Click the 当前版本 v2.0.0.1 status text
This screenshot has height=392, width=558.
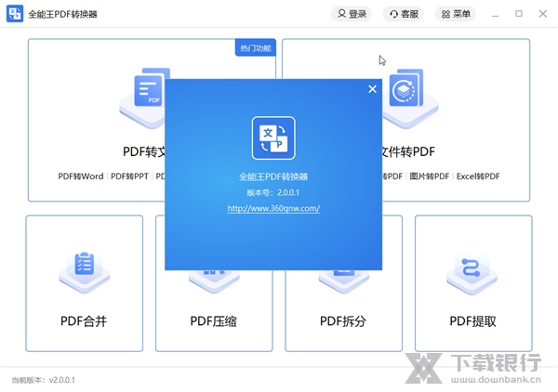(44, 380)
